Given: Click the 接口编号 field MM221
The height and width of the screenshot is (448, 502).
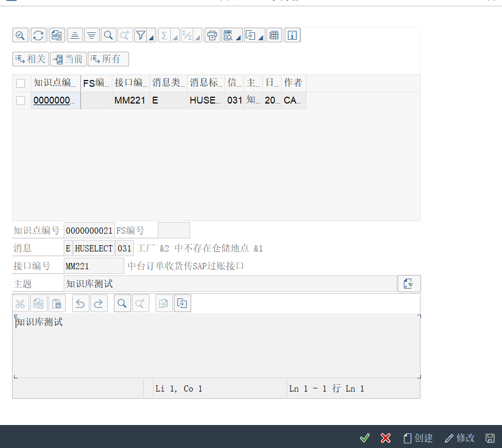Looking at the screenshot, I should pyautogui.click(x=94, y=266).
